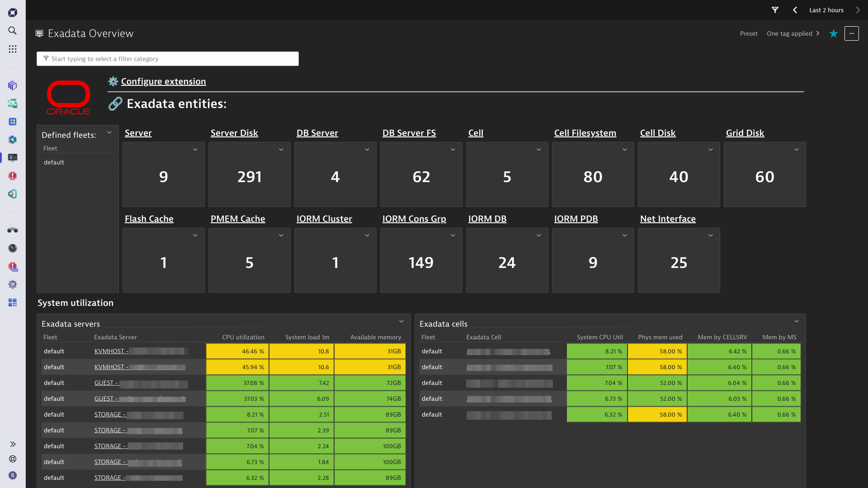The width and height of the screenshot is (868, 488).
Task: Expand the IORM Cons Grp tile chevron
Action: (453, 235)
